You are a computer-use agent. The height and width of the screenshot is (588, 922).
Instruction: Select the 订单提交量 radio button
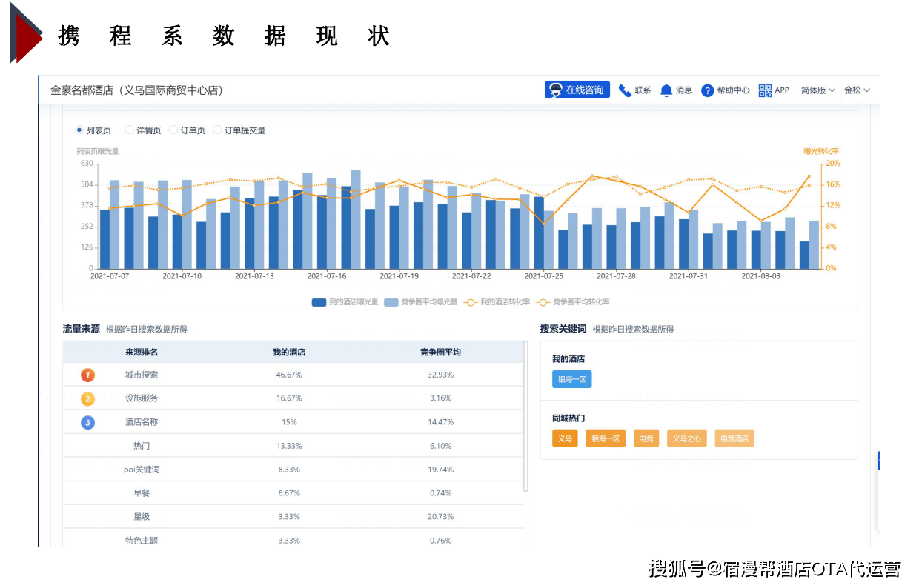coord(217,130)
